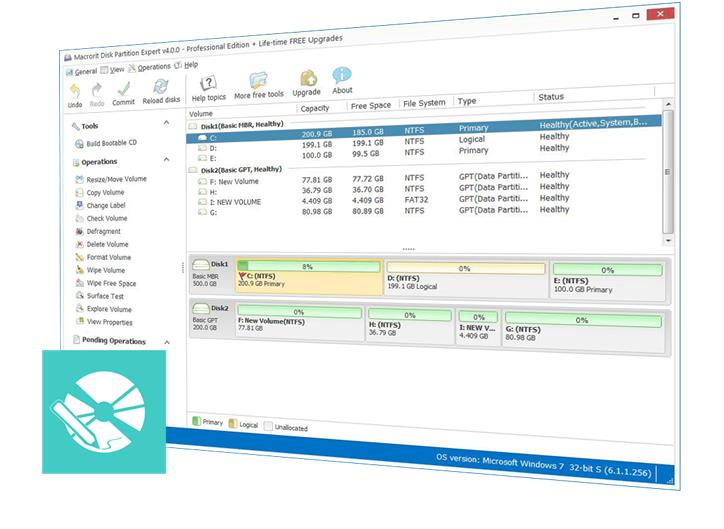Open the Help menu
Image resolution: width=724 pixels, height=529 pixels.
[x=187, y=66]
